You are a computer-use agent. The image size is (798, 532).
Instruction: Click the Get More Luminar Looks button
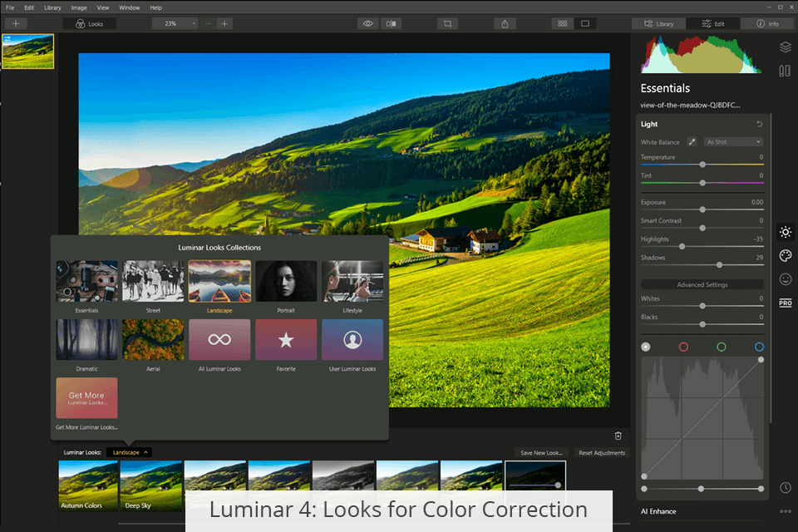click(86, 397)
